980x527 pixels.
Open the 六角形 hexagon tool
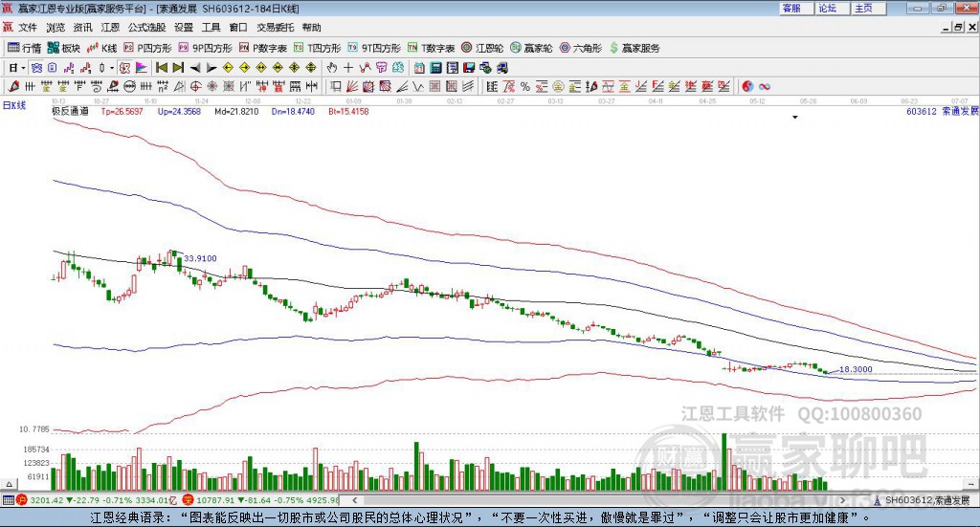pos(581,48)
